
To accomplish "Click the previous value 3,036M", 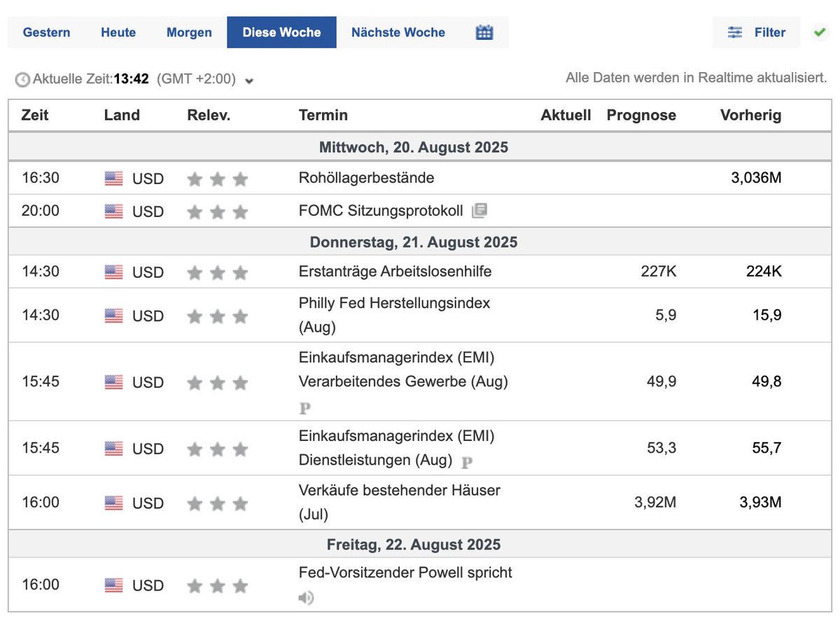I will coord(756,178).
